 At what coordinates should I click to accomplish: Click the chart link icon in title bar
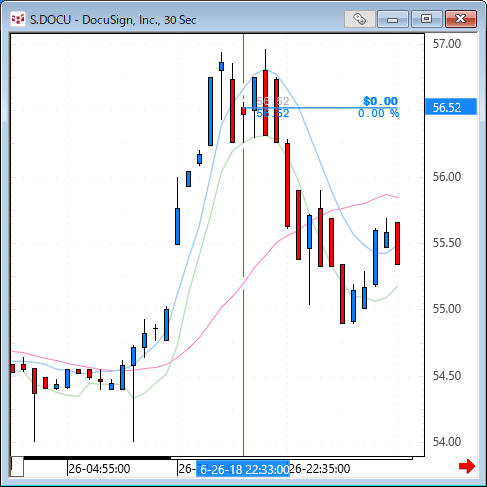pos(360,19)
